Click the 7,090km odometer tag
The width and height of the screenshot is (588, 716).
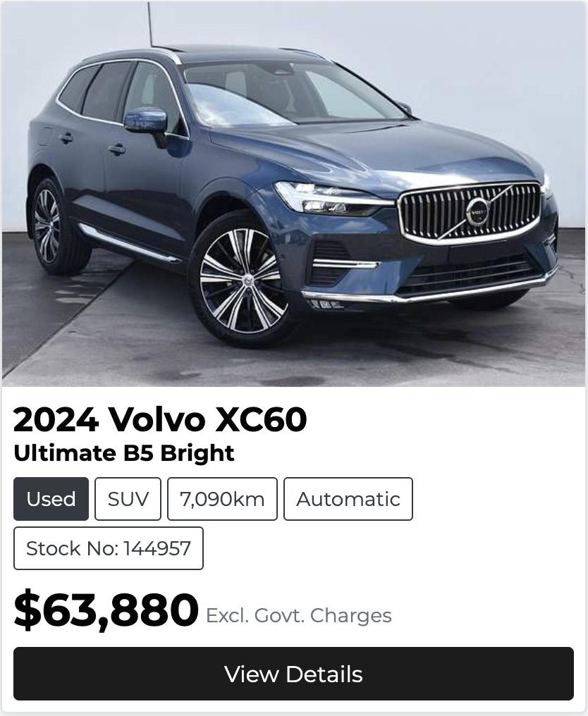coord(222,499)
